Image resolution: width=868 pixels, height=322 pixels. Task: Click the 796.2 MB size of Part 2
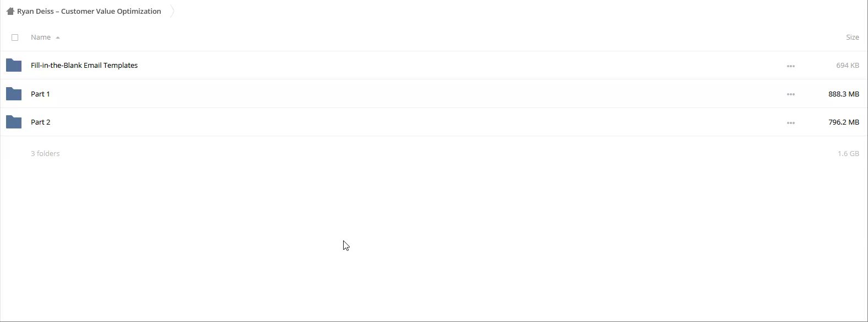843,122
